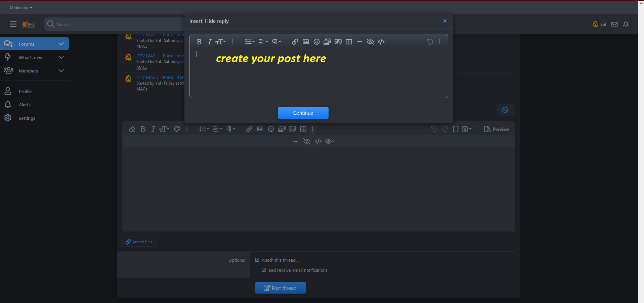Focus the Hide reply dialog text area
644x303 pixels.
click(x=318, y=73)
